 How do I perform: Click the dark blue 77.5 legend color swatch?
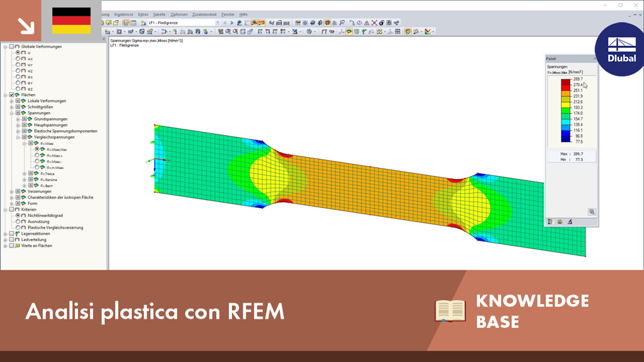pyautogui.click(x=565, y=139)
